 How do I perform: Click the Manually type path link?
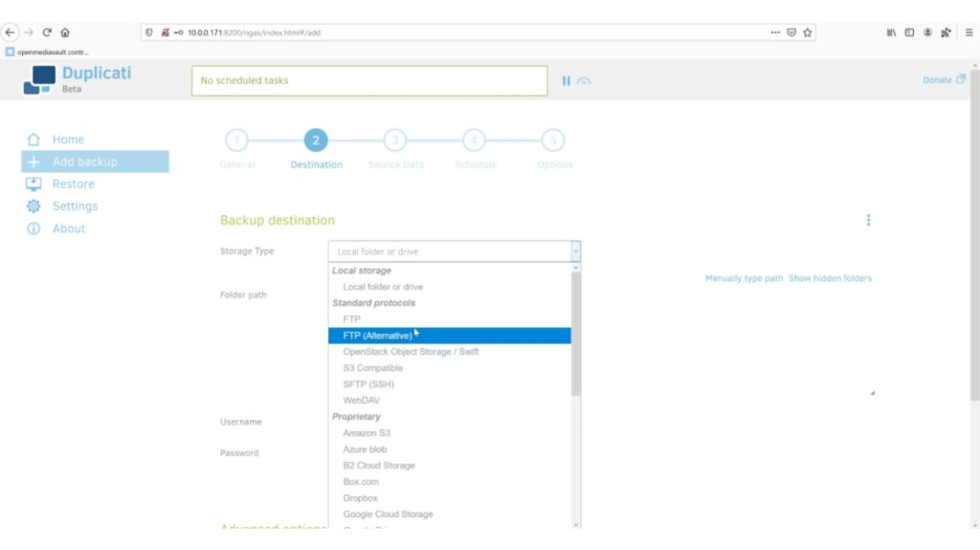tap(744, 278)
